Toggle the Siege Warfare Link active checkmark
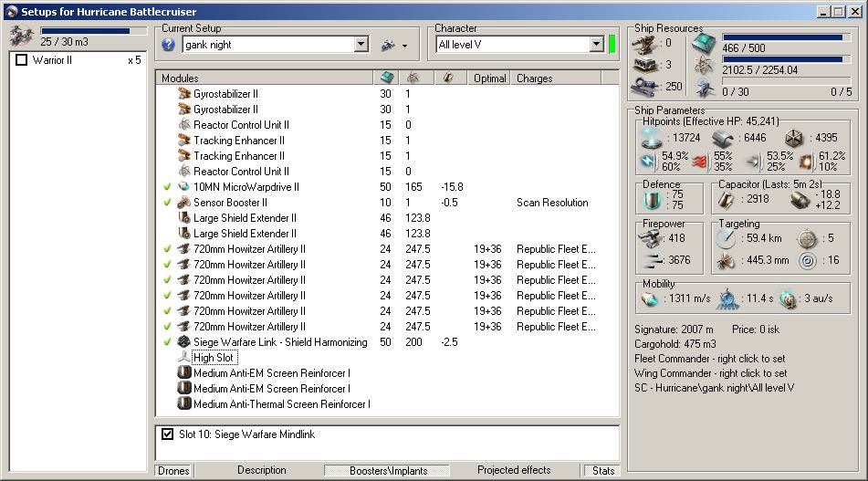 pyautogui.click(x=167, y=342)
